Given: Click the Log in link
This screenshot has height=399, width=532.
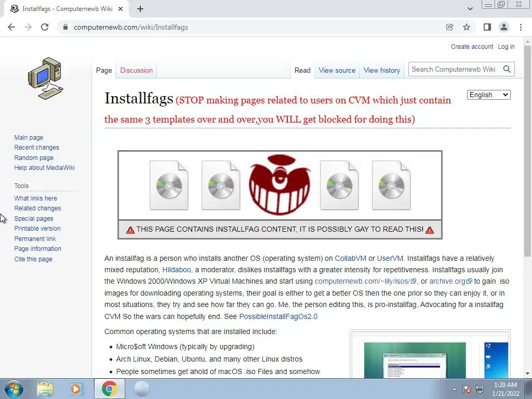Looking at the screenshot, I should 506,46.
